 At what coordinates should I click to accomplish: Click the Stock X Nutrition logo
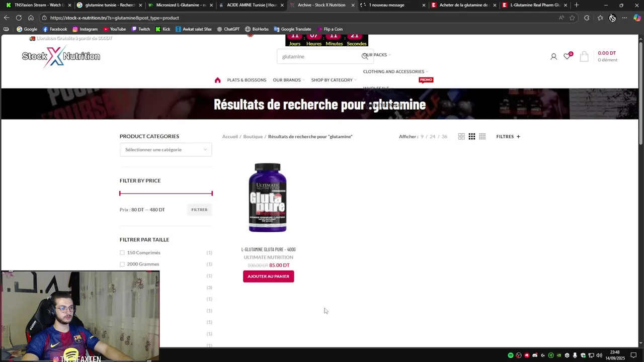click(x=61, y=56)
